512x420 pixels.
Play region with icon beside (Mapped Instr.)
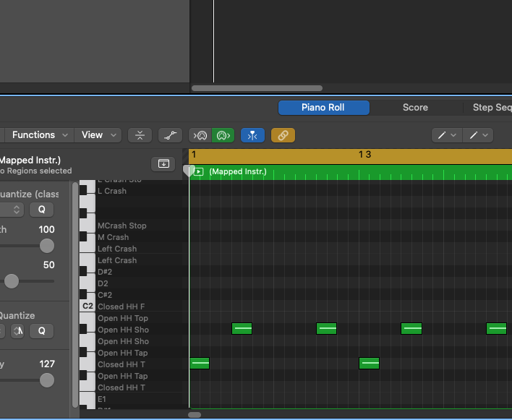(x=199, y=171)
